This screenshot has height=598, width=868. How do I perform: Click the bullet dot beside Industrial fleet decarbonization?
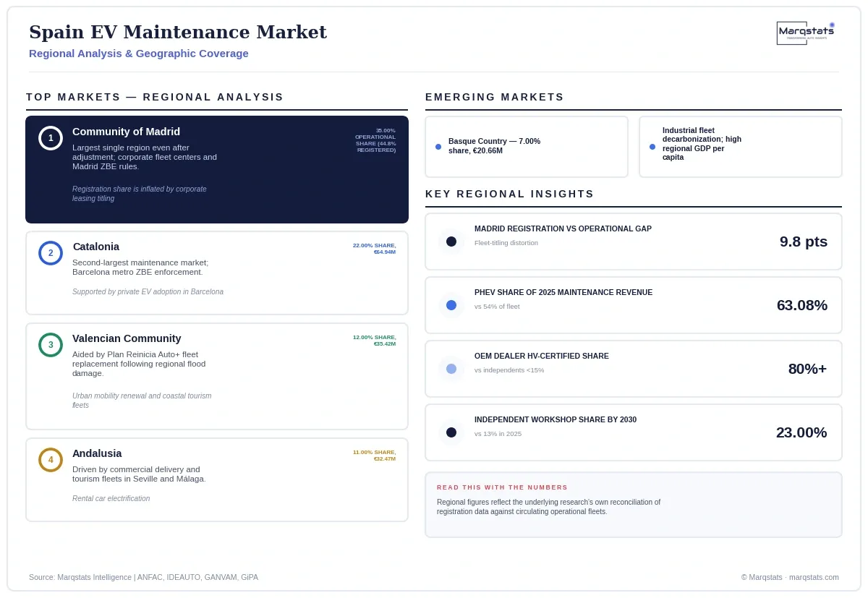click(x=652, y=147)
